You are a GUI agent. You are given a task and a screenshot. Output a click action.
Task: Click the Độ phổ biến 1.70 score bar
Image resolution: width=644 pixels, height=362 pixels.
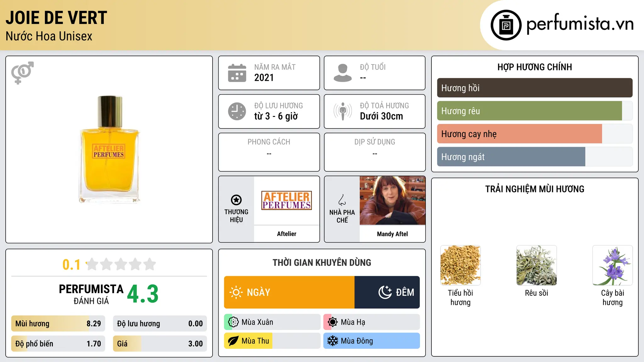58,343
